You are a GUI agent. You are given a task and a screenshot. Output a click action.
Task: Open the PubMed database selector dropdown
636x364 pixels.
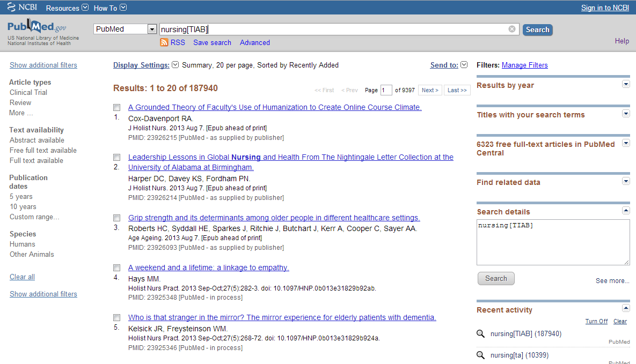tap(125, 29)
